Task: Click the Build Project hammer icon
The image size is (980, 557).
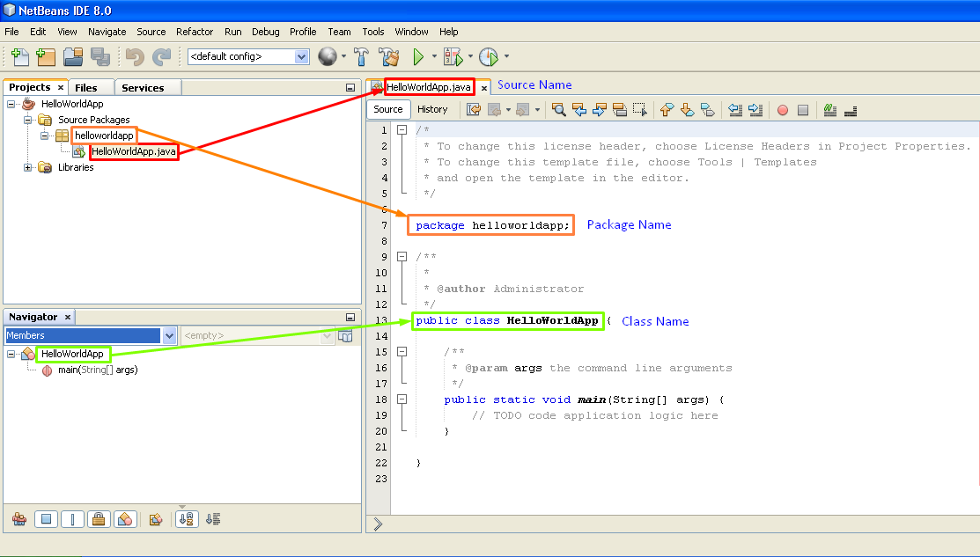Action: point(361,57)
